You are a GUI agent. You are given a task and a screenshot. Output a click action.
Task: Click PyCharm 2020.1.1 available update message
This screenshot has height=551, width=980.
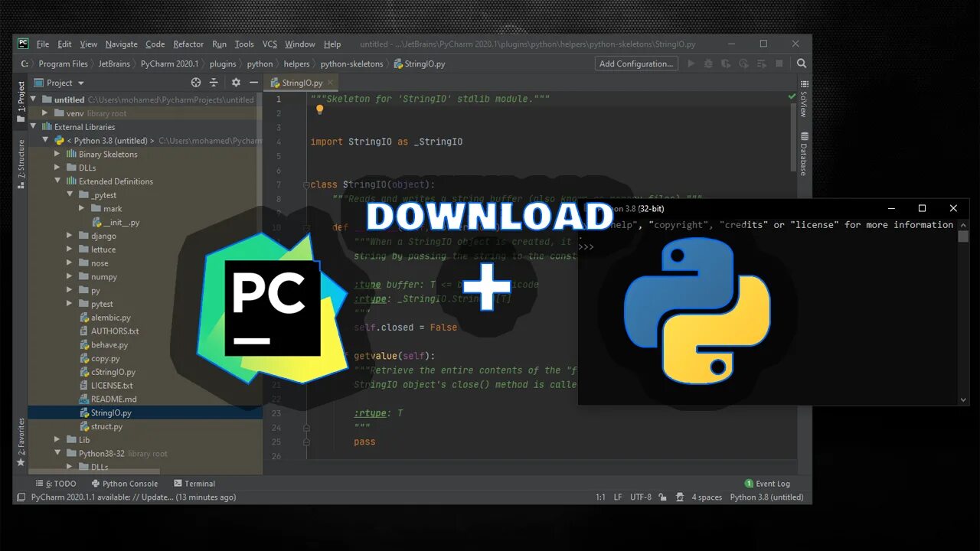point(133,497)
